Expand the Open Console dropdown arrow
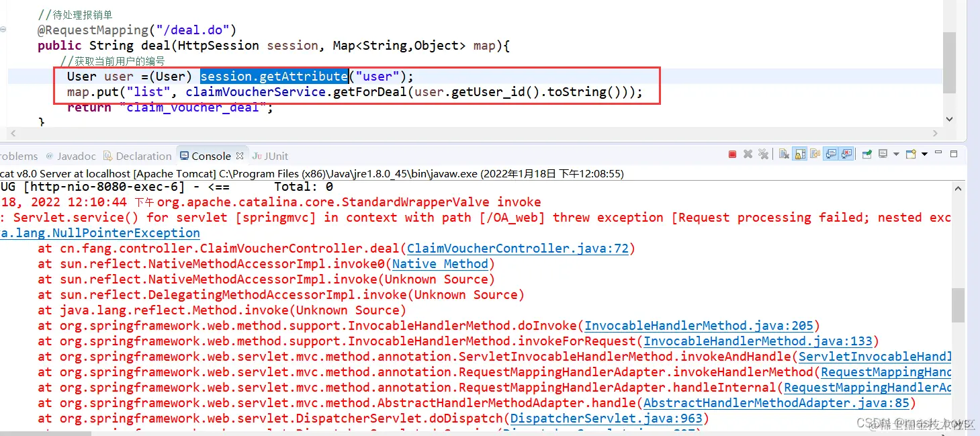This screenshot has height=436, width=980. 924,155
